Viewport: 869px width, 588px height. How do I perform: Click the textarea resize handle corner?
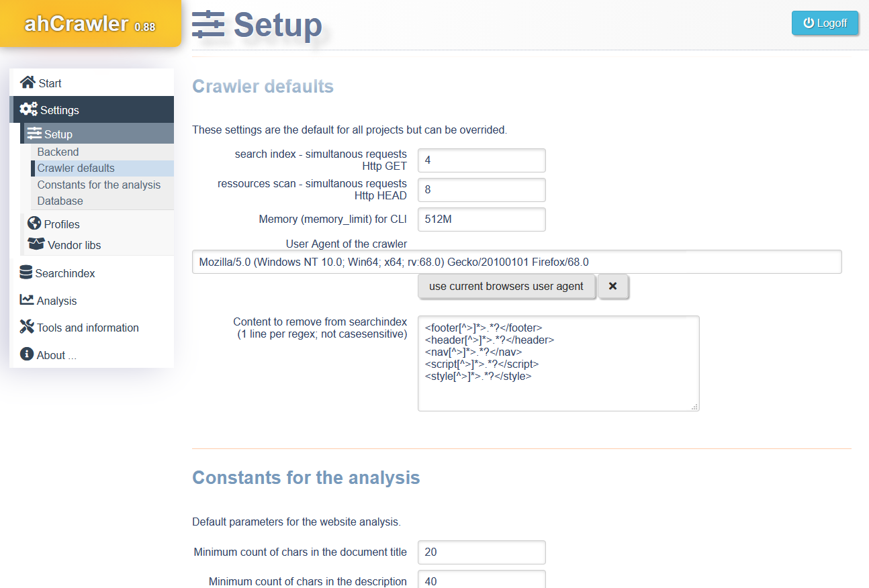click(694, 406)
